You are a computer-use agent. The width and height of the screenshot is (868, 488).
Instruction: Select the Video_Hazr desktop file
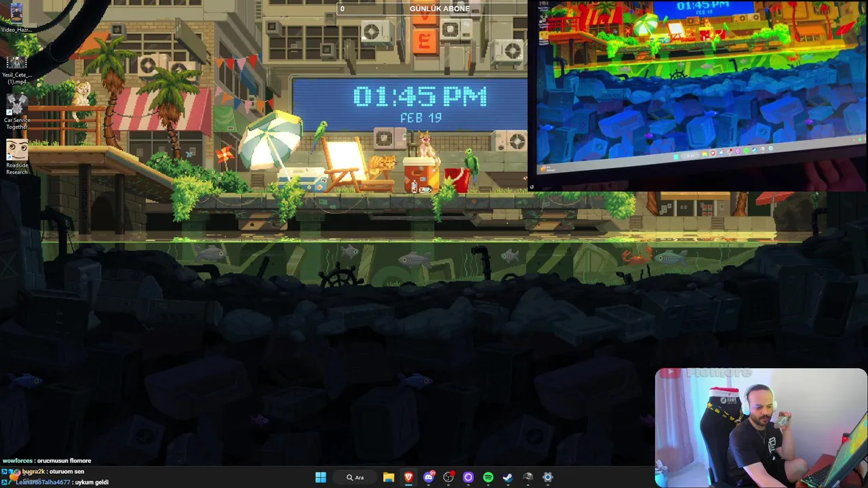tap(16, 18)
